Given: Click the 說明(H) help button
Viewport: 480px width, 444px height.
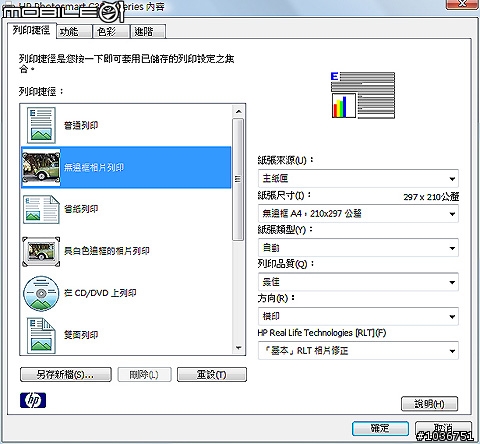Looking at the screenshot, I should (429, 404).
